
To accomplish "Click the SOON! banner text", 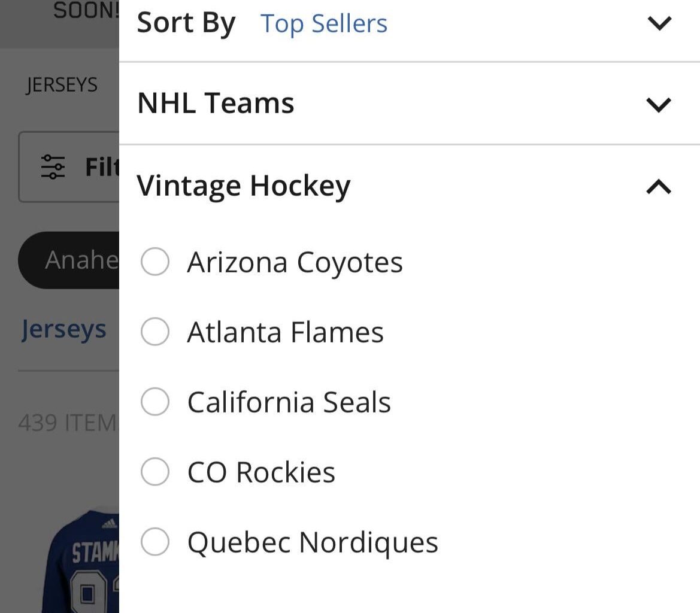I will [86, 10].
